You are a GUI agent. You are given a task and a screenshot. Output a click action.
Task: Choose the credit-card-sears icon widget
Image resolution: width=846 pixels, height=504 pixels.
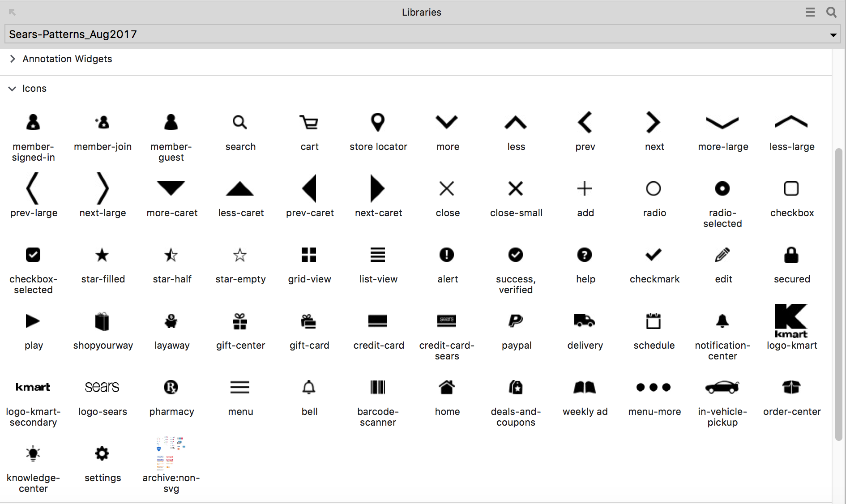coord(447,321)
